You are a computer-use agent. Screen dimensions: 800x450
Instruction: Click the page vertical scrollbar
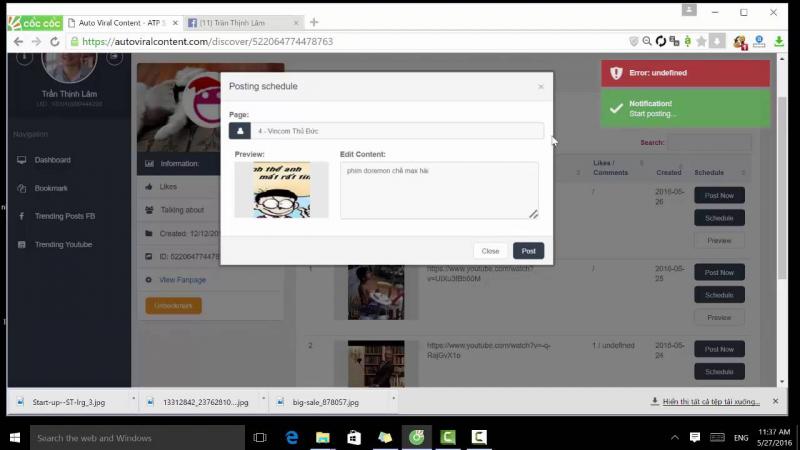(782, 189)
